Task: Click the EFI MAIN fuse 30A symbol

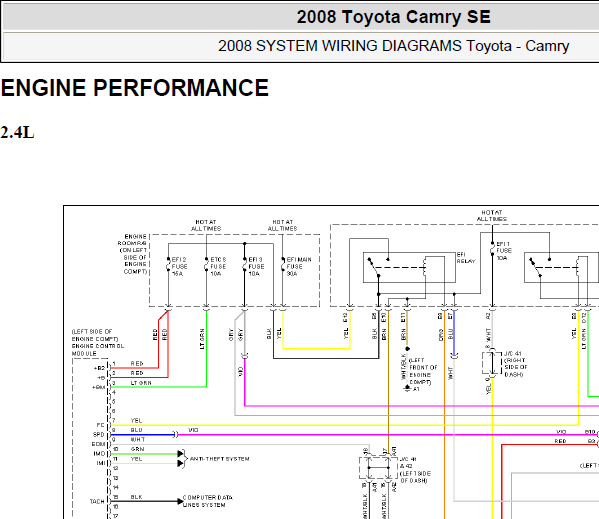Action: (x=283, y=264)
